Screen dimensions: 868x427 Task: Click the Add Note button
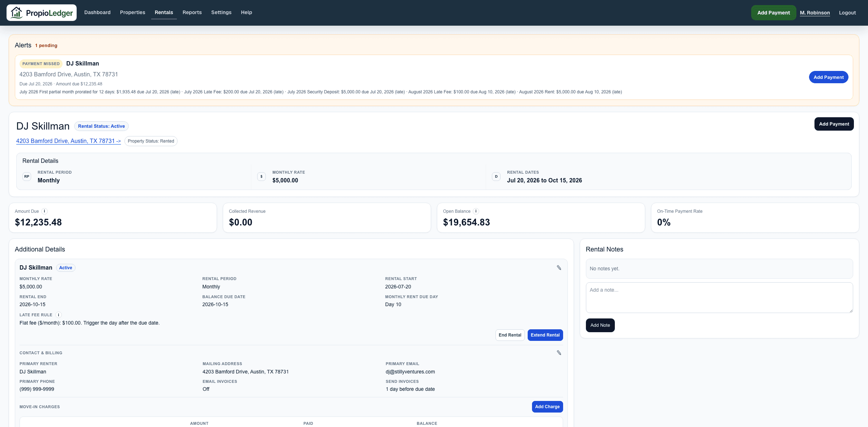(x=600, y=325)
